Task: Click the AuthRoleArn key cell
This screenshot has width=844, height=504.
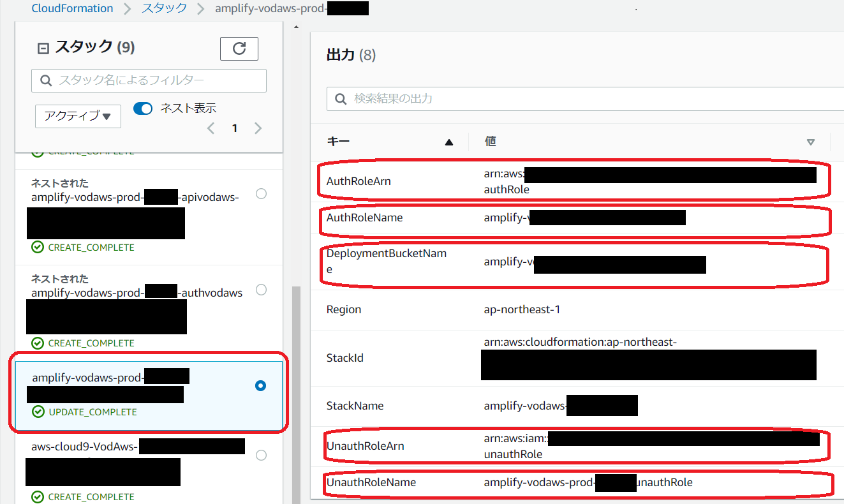Action: click(x=359, y=181)
